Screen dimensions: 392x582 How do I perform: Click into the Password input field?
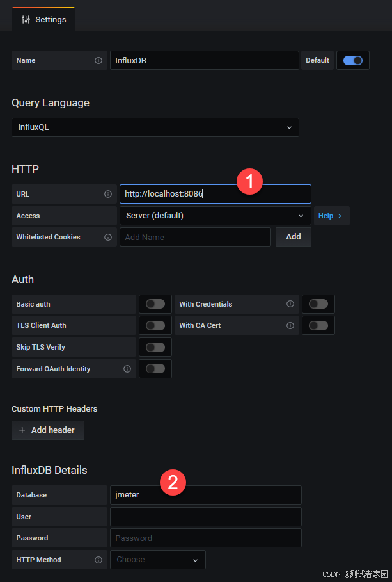[206, 538]
